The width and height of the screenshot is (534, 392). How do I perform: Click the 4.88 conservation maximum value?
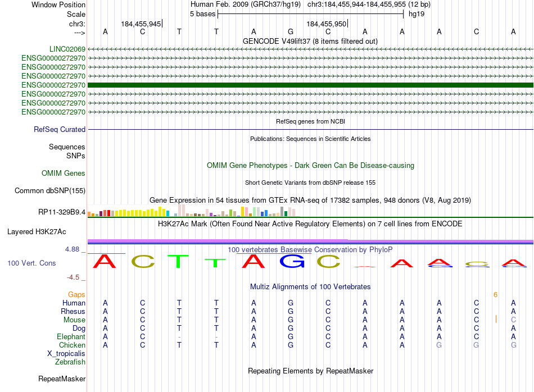point(72,249)
